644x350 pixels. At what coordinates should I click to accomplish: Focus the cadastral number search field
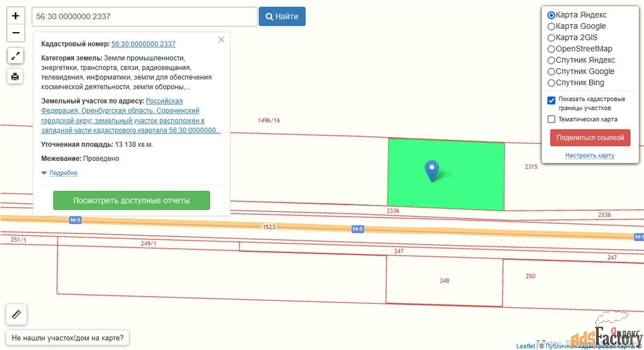point(144,16)
